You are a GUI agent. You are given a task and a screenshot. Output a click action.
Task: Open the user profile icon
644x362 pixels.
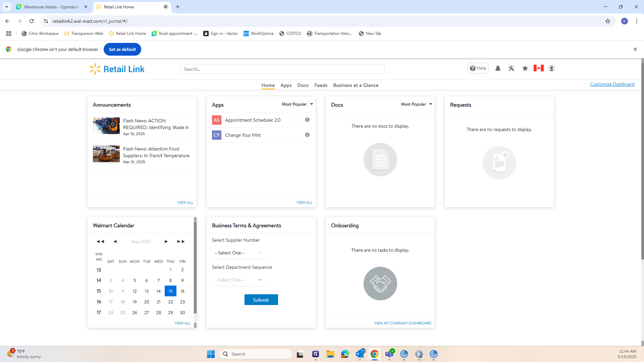[x=551, y=68]
